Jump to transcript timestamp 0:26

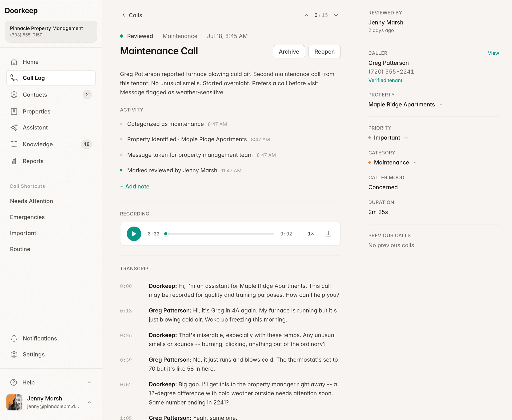point(126,335)
